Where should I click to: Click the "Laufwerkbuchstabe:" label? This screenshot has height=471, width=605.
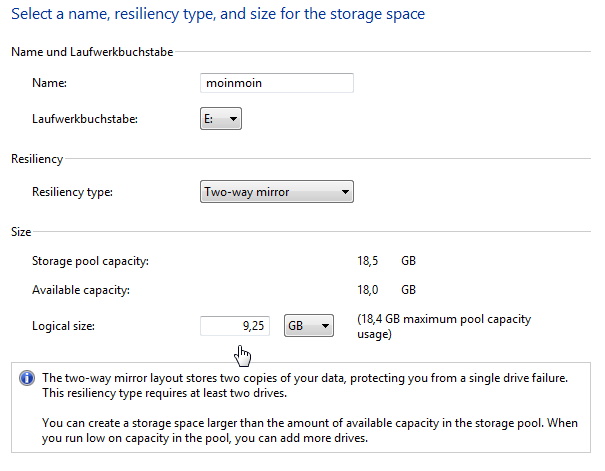point(85,119)
